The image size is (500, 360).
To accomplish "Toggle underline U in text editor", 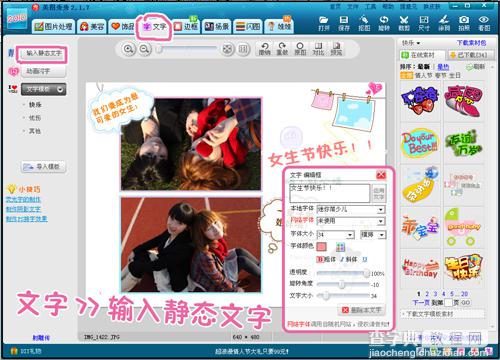I will (x=365, y=259).
